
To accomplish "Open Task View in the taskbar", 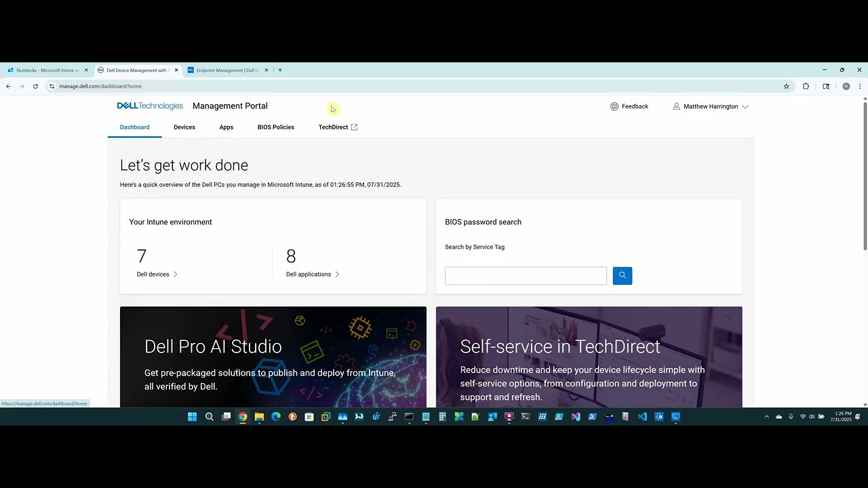I will tap(226, 417).
